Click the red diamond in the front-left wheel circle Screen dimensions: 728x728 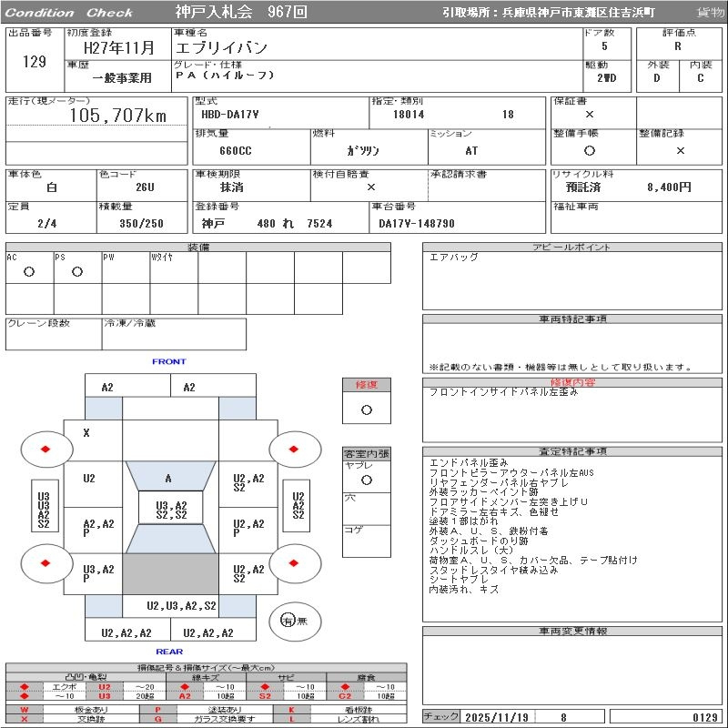point(45,449)
